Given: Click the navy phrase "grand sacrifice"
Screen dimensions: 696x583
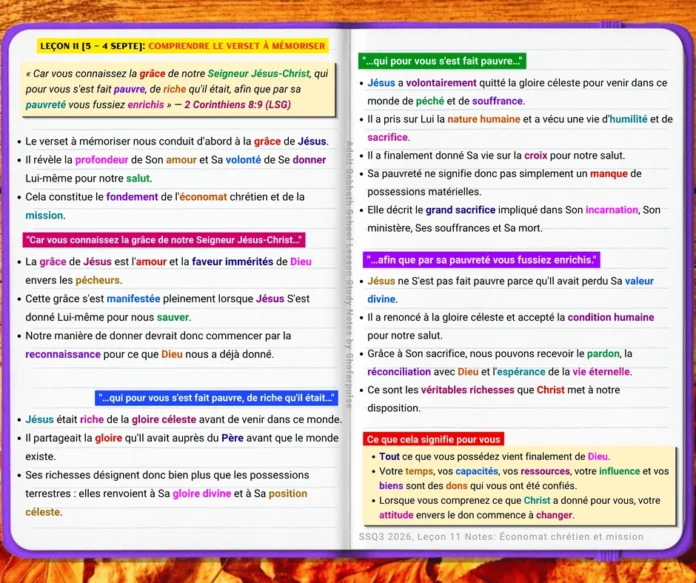Looking at the screenshot, I should (460, 210).
